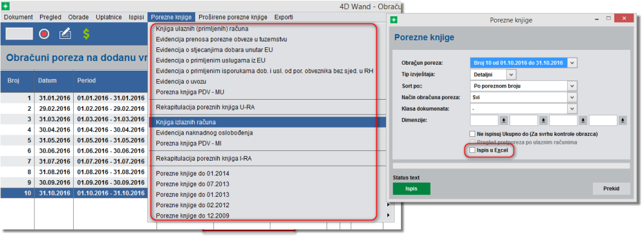Open the Sort po dropdown list
The width and height of the screenshot is (644, 239).
[x=573, y=86]
